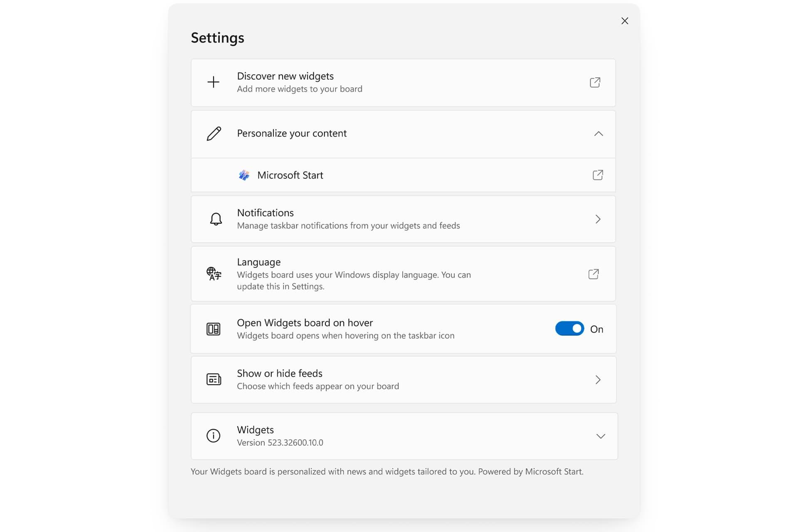Click the widgets board icon beside hover setting
The image size is (798, 532).
click(214, 329)
